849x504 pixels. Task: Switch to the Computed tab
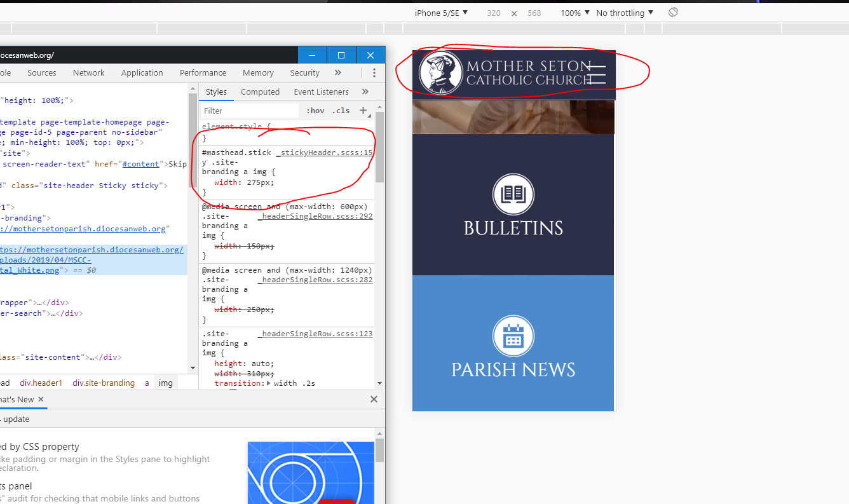tap(260, 92)
